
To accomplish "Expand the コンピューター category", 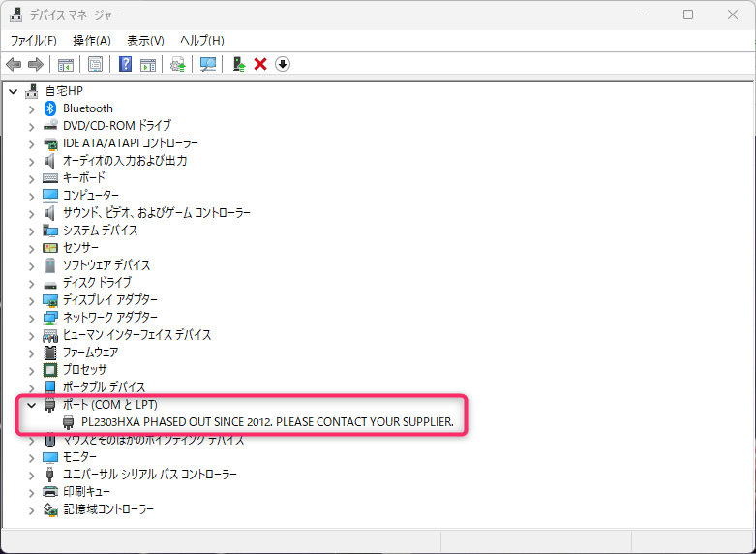I will [x=31, y=197].
